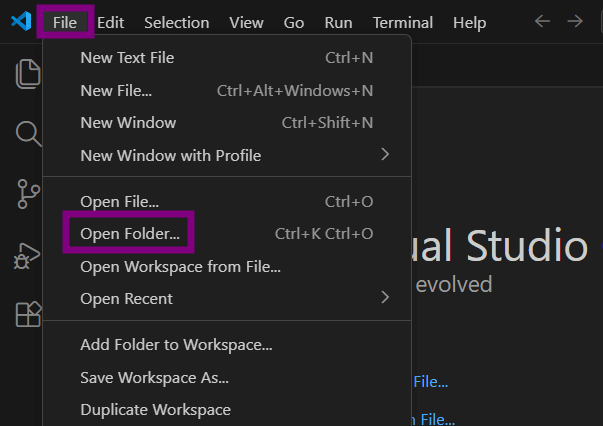Choose Open Workspace from File...
This screenshot has height=426, width=603.
(227, 266)
